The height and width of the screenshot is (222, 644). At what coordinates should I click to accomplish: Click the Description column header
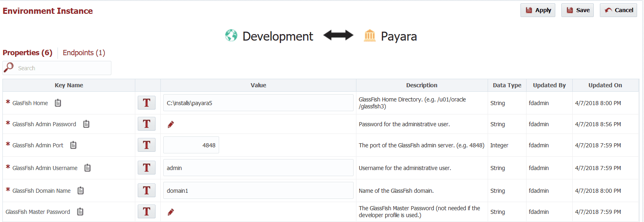click(x=422, y=85)
